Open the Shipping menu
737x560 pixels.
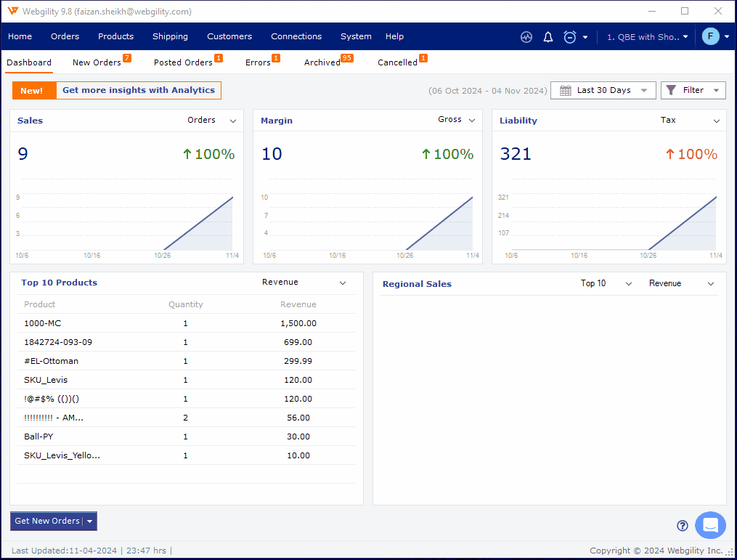[170, 36]
